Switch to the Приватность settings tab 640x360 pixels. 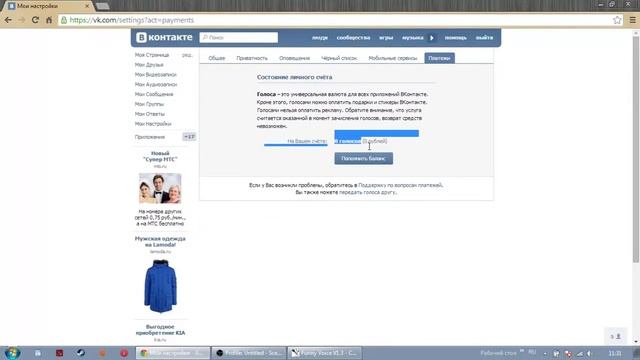(252, 58)
